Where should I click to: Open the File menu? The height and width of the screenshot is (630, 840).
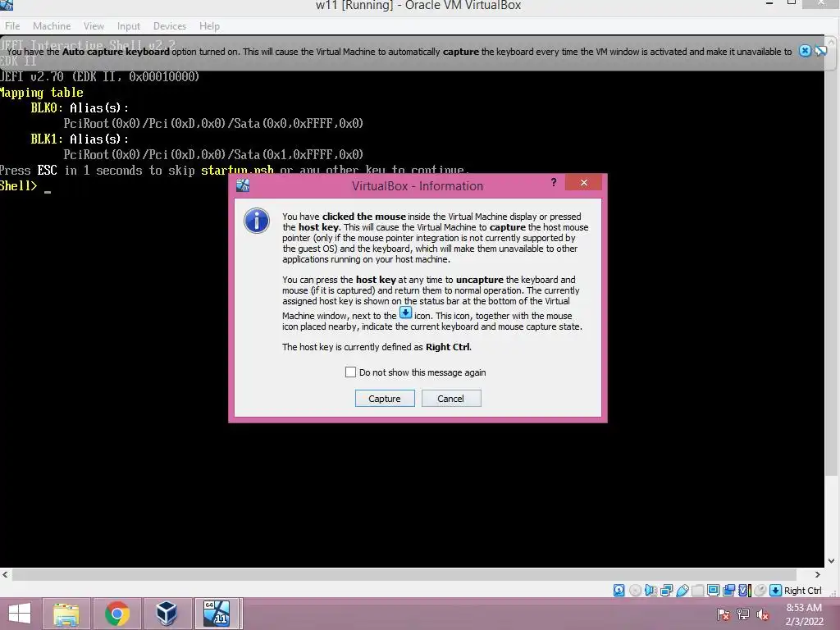pyautogui.click(x=12, y=25)
